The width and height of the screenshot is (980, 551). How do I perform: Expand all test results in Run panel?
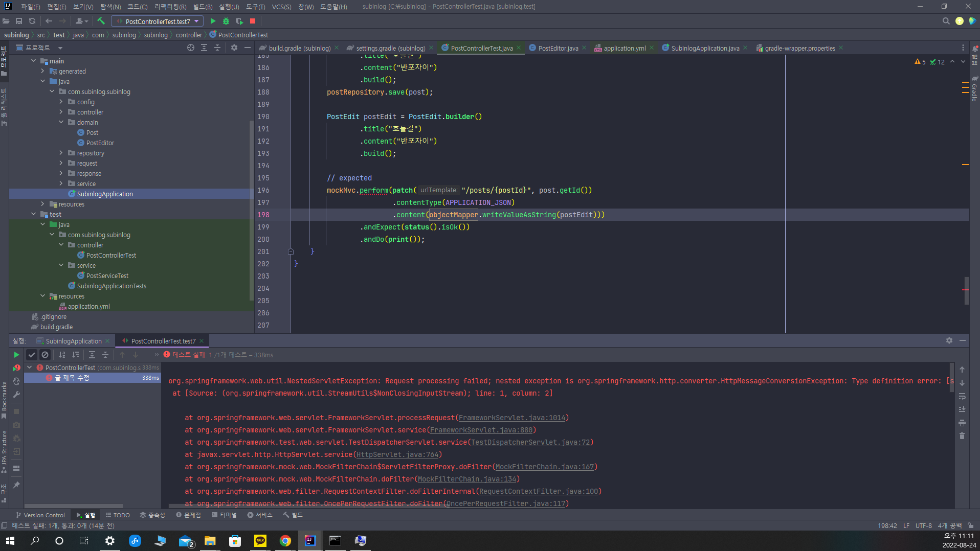(x=92, y=354)
